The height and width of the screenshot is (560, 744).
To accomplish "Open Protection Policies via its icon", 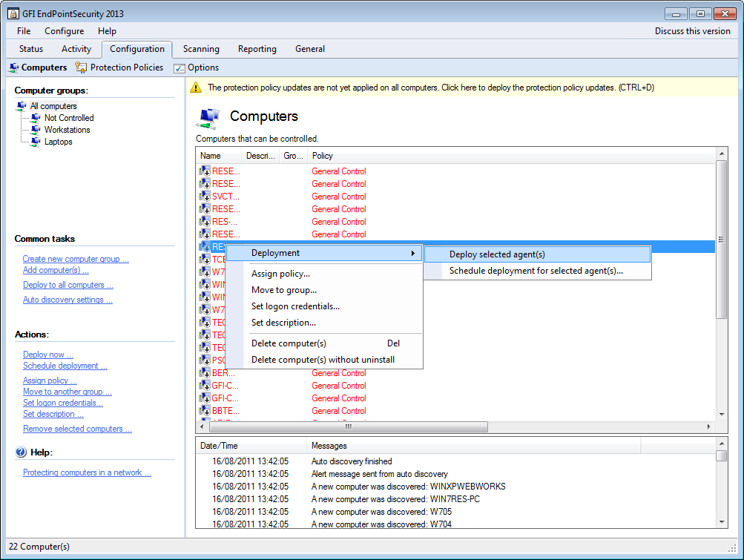I will (x=81, y=67).
